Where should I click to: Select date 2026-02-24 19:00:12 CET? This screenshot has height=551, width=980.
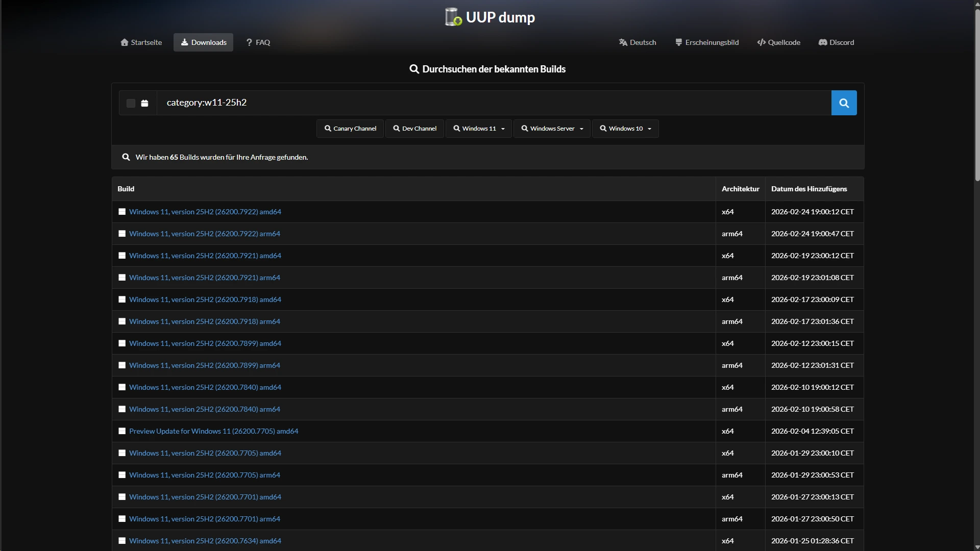coord(812,212)
